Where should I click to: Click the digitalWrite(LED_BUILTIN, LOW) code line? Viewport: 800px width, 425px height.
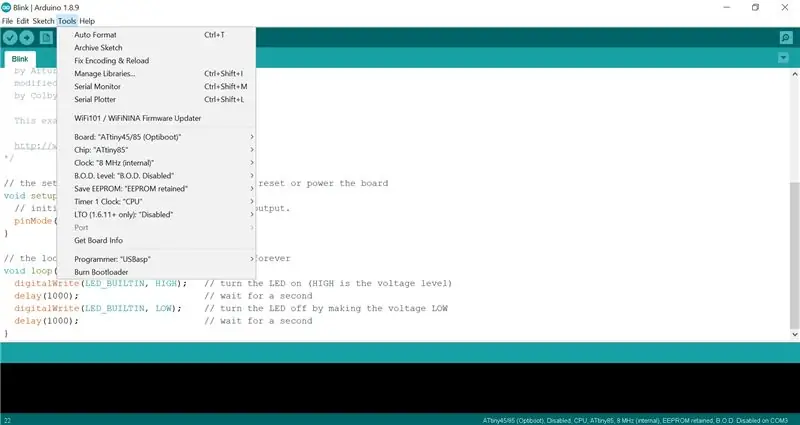pyautogui.click(x=98, y=308)
